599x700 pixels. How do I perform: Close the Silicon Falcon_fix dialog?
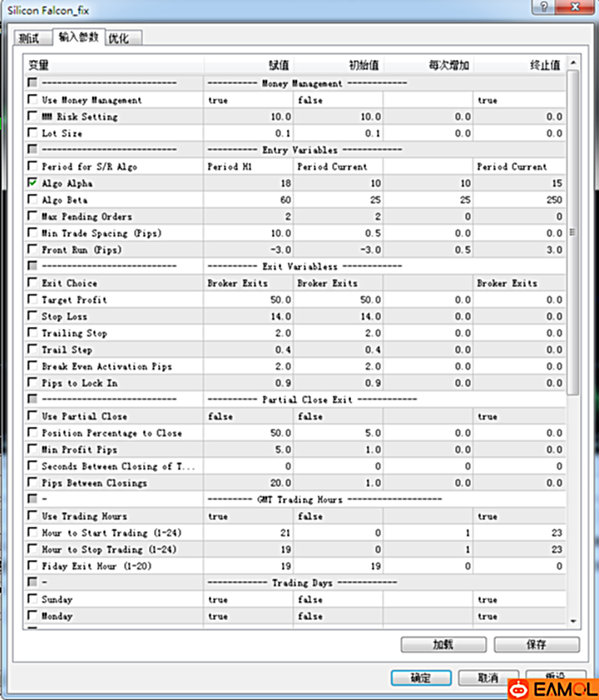tap(577, 7)
